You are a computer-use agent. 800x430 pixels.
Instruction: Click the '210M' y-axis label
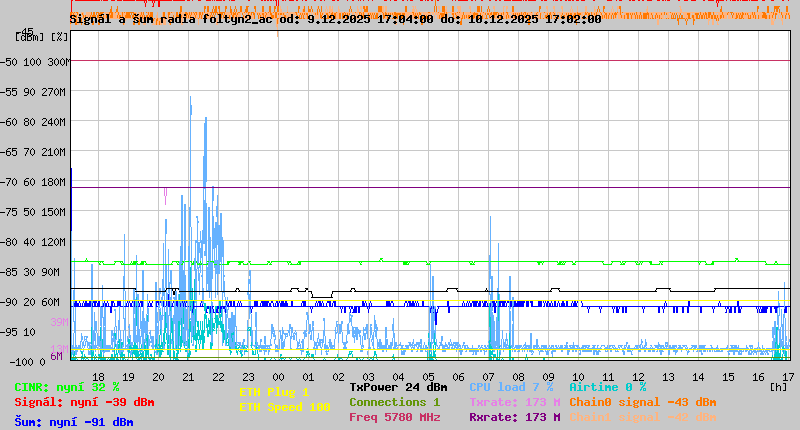click(54, 152)
